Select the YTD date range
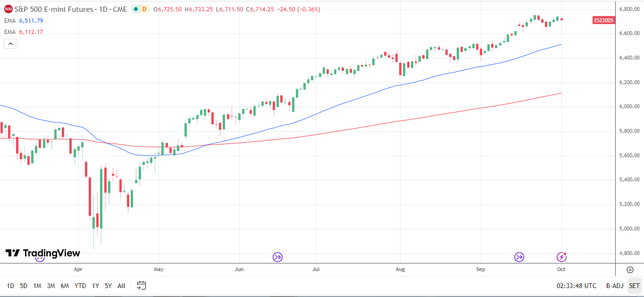Image resolution: width=644 pixels, height=297 pixels. click(80, 286)
